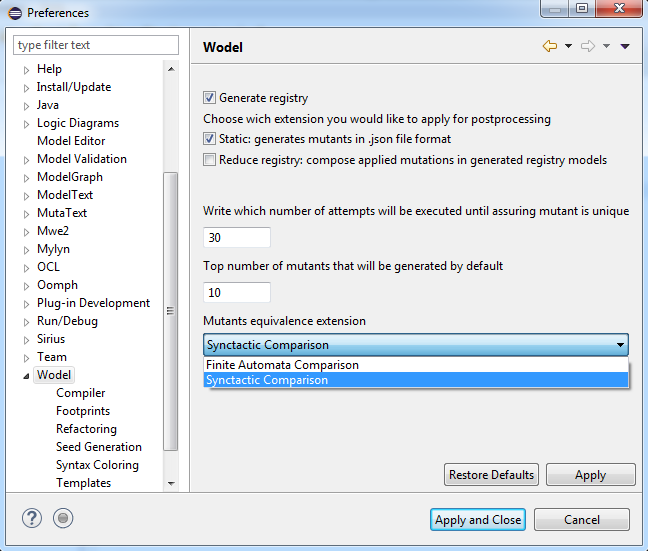Viewport: 648px width, 551px height.
Task: Expand the ModelGraph tree node
Action: pyautogui.click(x=26, y=178)
